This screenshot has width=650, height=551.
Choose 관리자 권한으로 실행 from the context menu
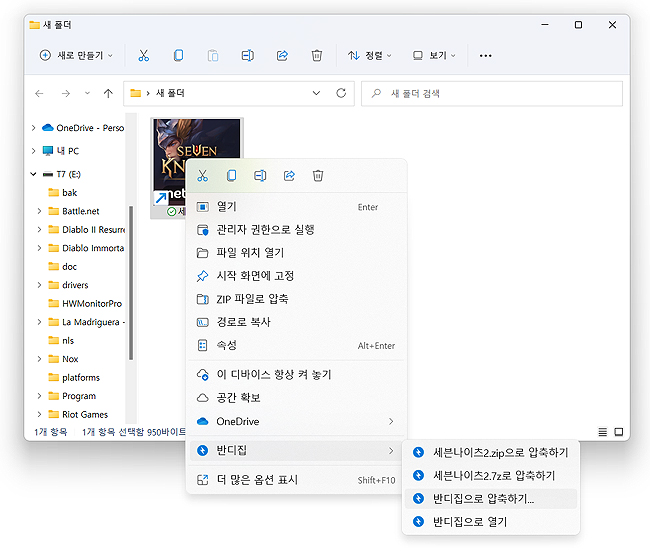(296, 230)
